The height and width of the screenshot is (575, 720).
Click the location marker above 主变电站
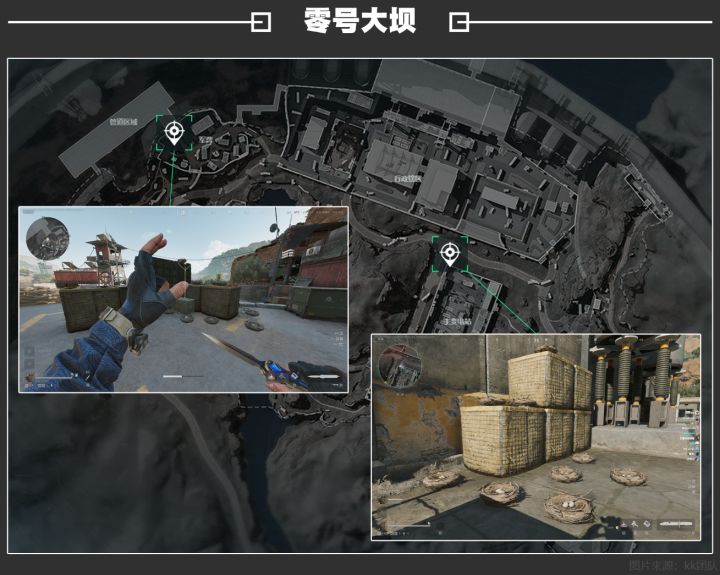[x=450, y=254]
